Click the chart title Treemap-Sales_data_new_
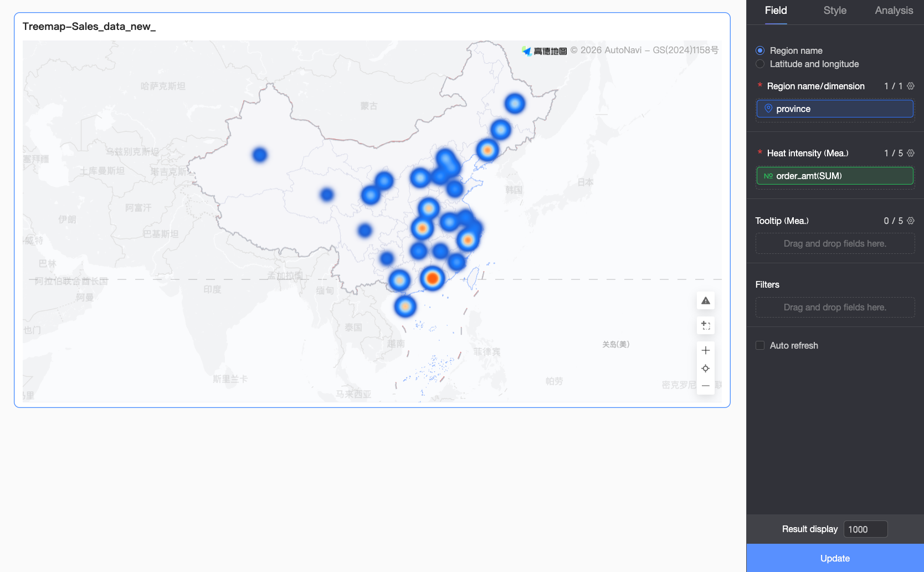This screenshot has width=924, height=572. click(x=89, y=27)
